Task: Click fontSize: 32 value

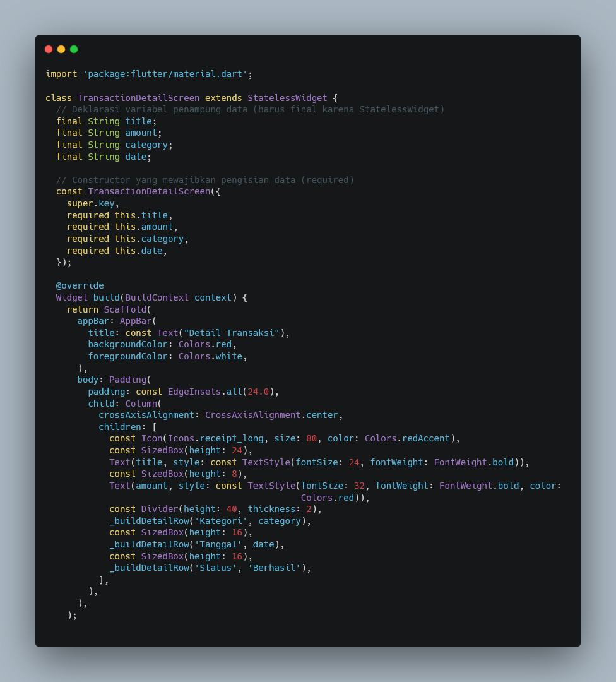Action: coord(333,486)
